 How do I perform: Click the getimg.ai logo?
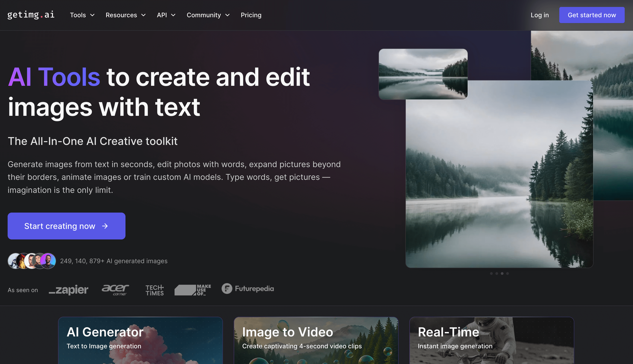pos(31,15)
